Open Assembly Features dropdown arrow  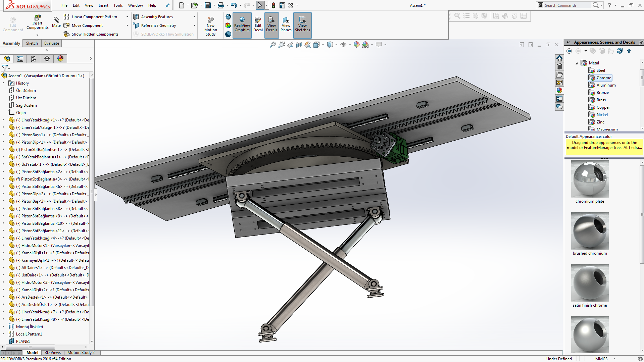(x=194, y=17)
